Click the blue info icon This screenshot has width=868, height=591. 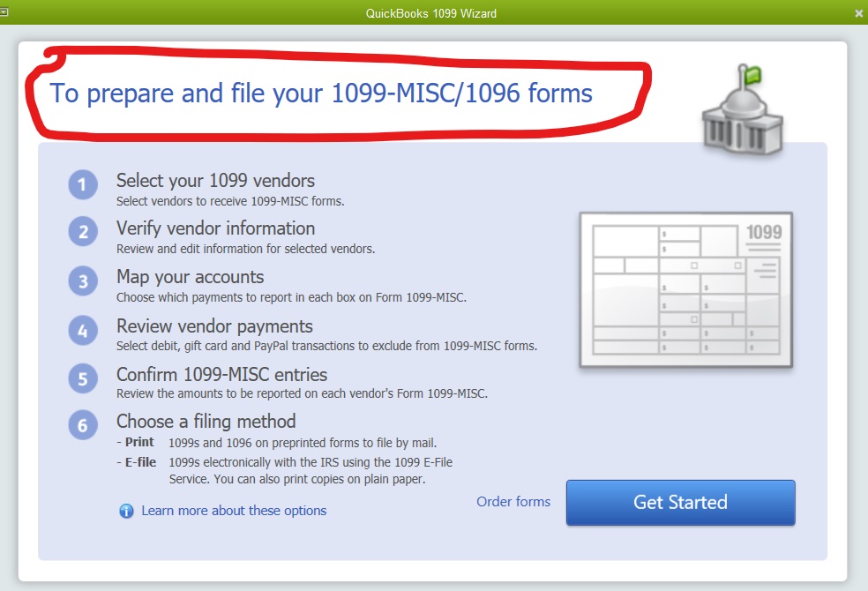click(126, 511)
